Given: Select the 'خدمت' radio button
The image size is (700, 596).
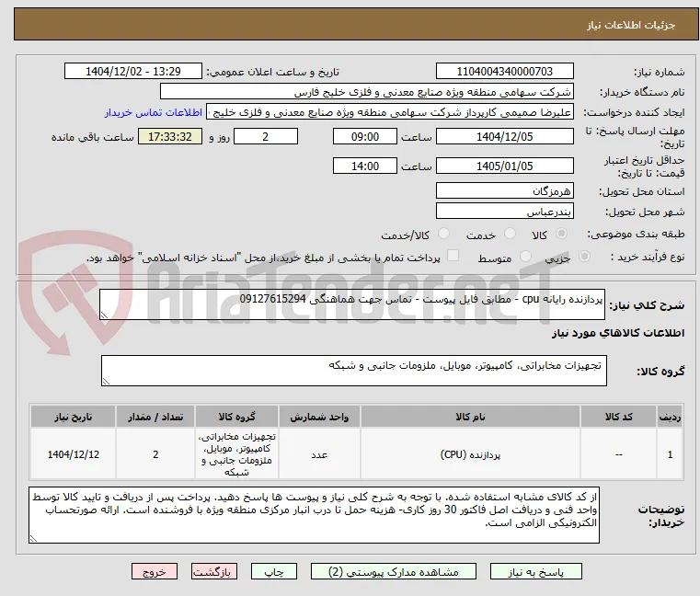Looking at the screenshot, I should [x=510, y=234].
